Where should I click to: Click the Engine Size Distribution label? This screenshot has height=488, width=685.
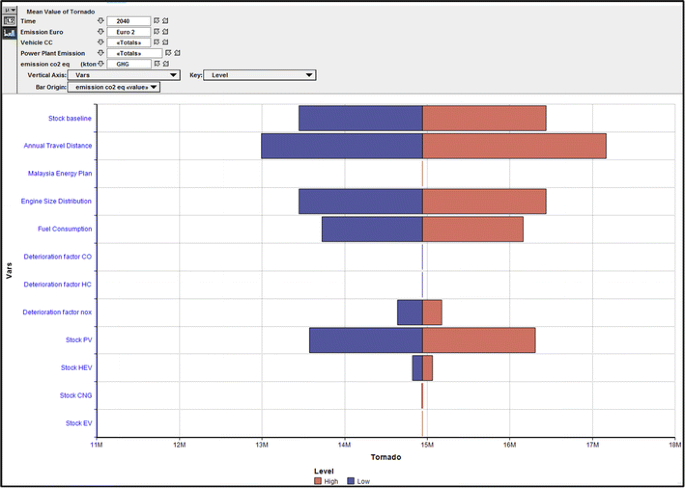(x=56, y=201)
